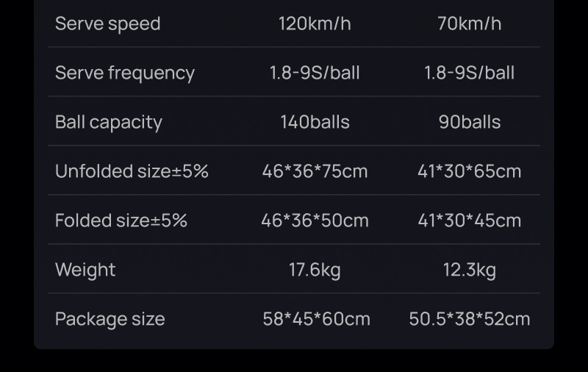Viewport: 588px width, 372px height.
Task: Select the 17.6kg weight value
Action: point(315,270)
